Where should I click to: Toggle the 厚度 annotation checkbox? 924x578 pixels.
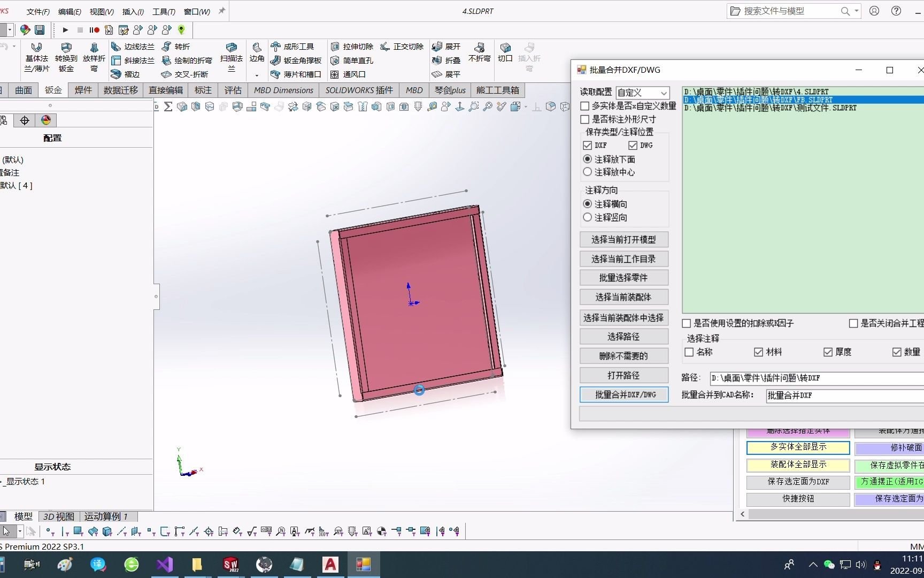coord(828,352)
